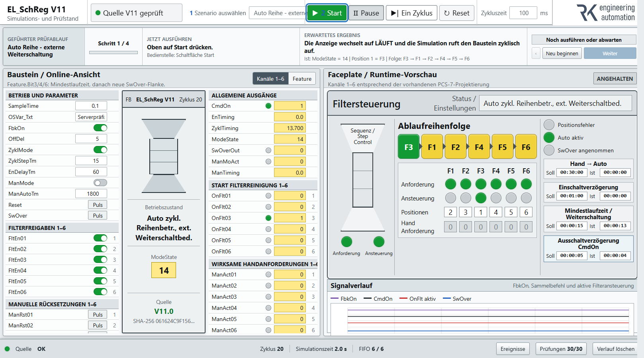Enable the ManMode switch
Screen dimensions: 644x358
pos(100,183)
